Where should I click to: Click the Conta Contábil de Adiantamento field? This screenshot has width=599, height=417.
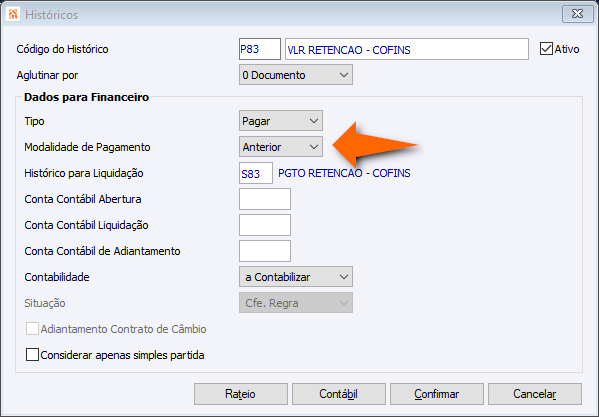click(x=265, y=251)
